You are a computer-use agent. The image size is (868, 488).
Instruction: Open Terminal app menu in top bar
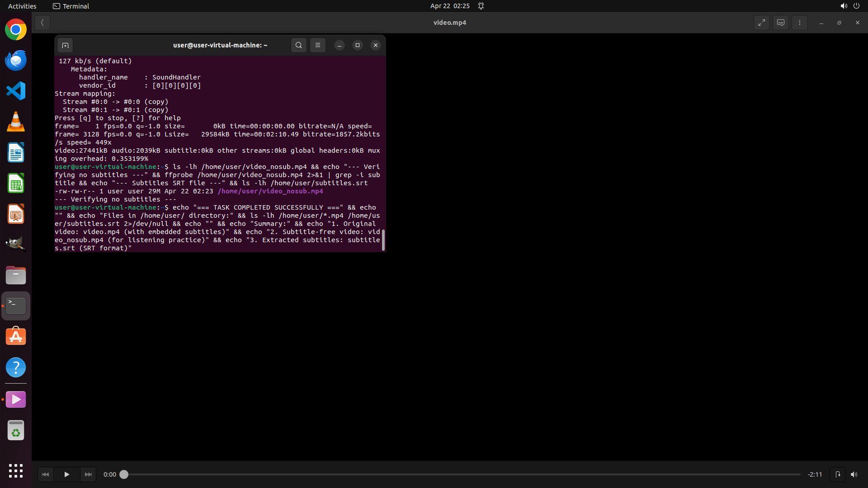point(71,6)
